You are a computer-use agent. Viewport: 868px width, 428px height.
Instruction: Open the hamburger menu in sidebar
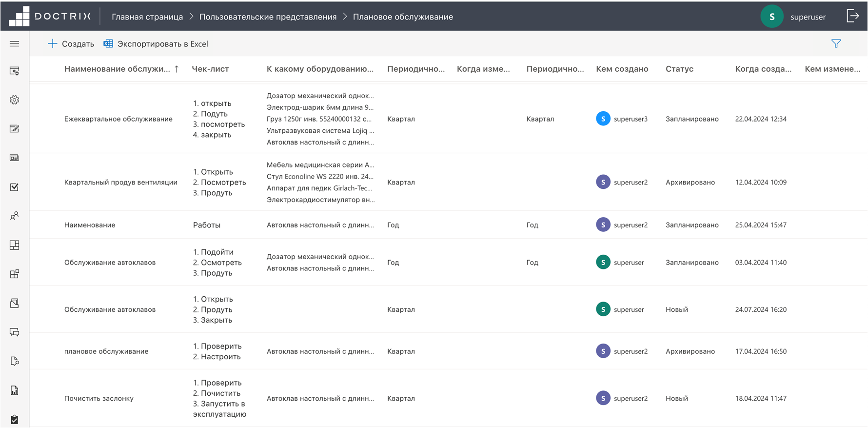click(x=15, y=44)
